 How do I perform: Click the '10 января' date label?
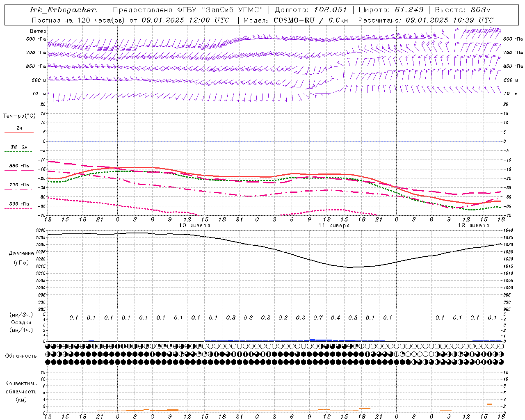pos(194,226)
